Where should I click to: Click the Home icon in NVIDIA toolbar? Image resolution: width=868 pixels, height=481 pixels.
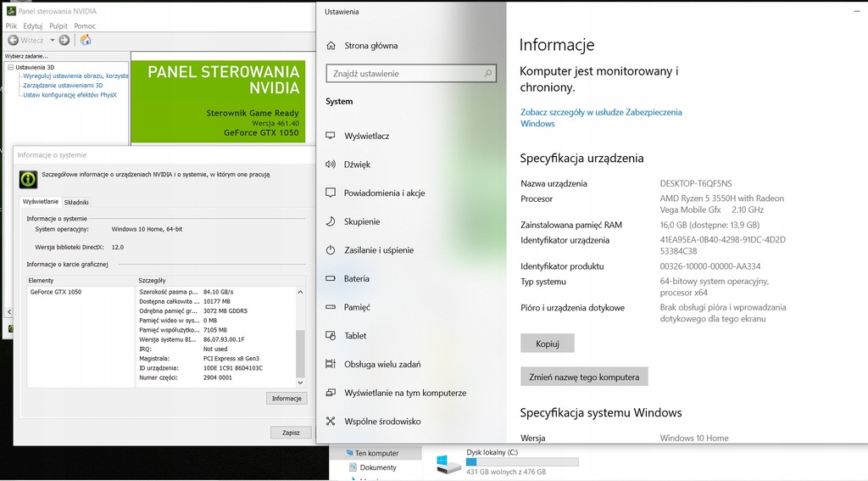[86, 40]
